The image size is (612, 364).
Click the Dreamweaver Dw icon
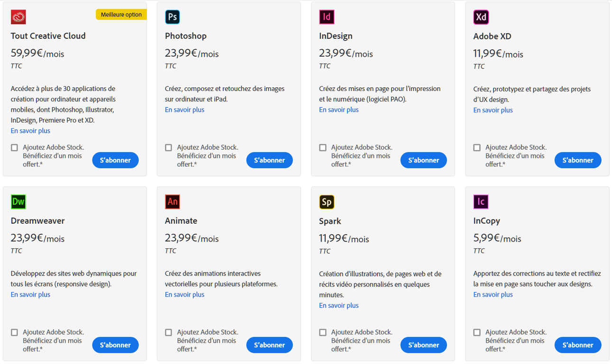pos(18,202)
